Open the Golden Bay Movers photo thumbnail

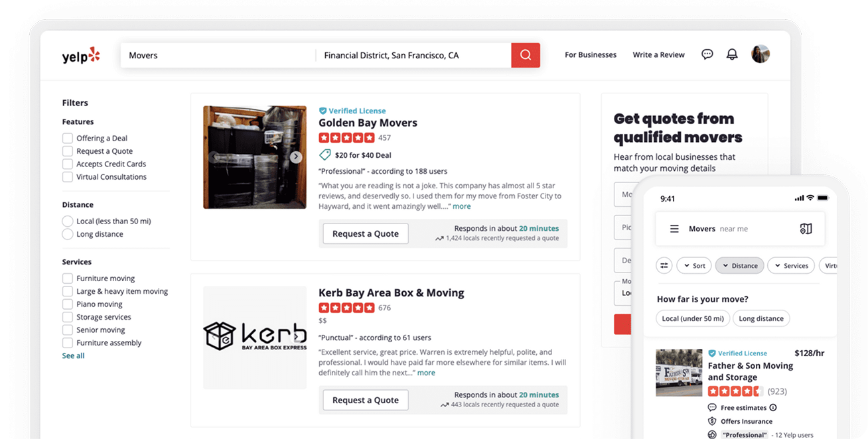click(x=255, y=157)
